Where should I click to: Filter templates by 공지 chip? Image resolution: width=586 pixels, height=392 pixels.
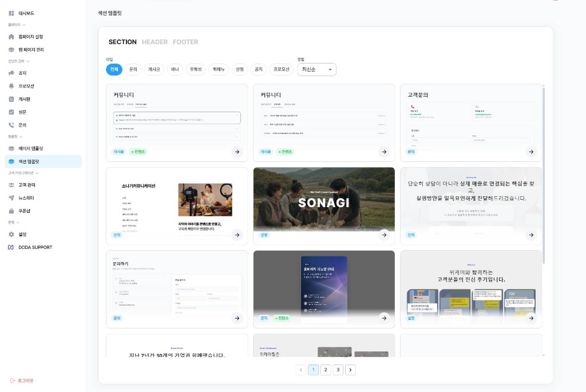tap(259, 69)
